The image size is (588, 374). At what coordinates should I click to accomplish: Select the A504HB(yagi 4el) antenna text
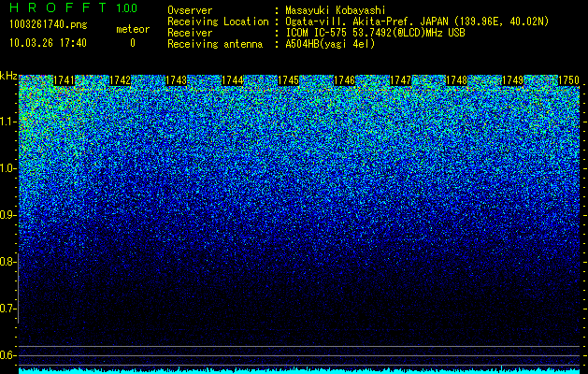click(x=330, y=44)
